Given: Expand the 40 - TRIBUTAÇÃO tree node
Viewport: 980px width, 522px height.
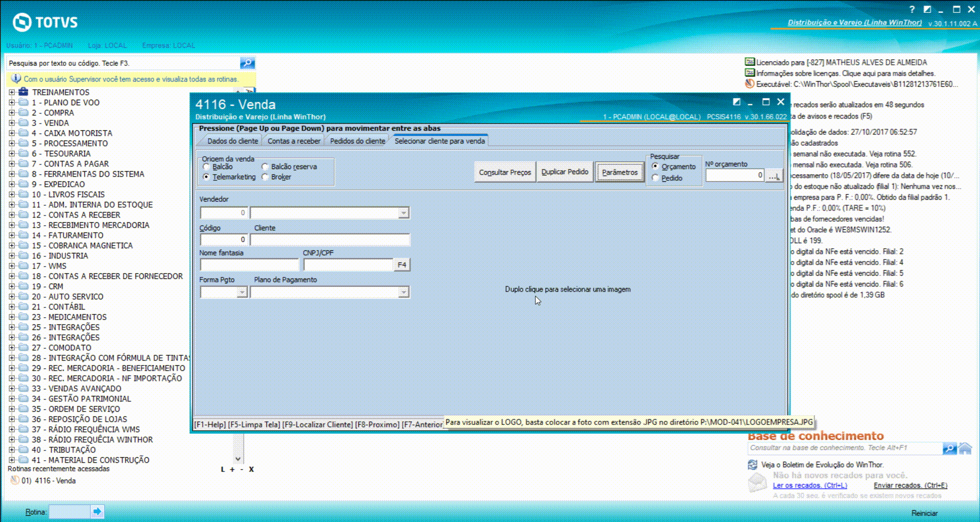Looking at the screenshot, I should pos(12,449).
